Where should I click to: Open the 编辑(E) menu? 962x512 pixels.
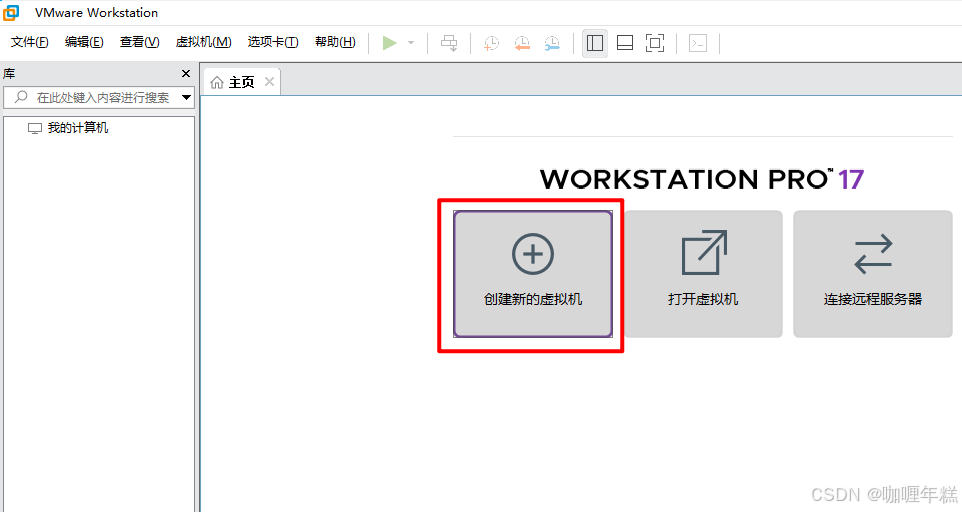coord(84,42)
